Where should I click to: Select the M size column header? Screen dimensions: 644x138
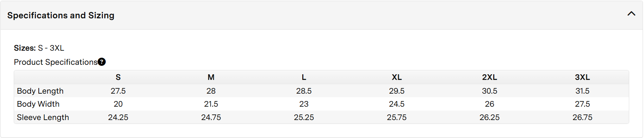tap(211, 77)
